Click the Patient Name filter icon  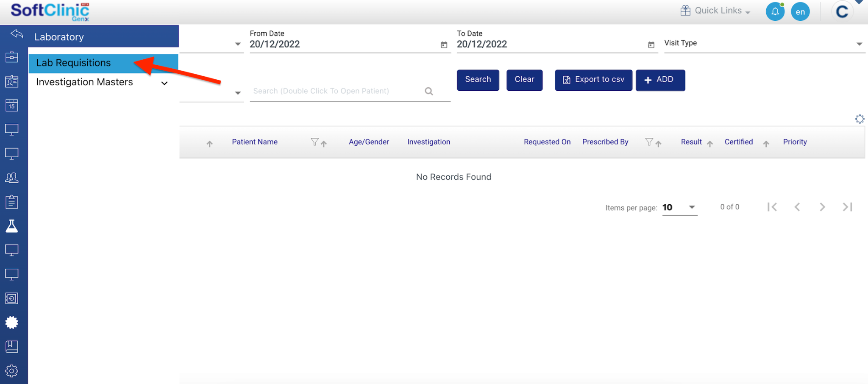coord(314,142)
